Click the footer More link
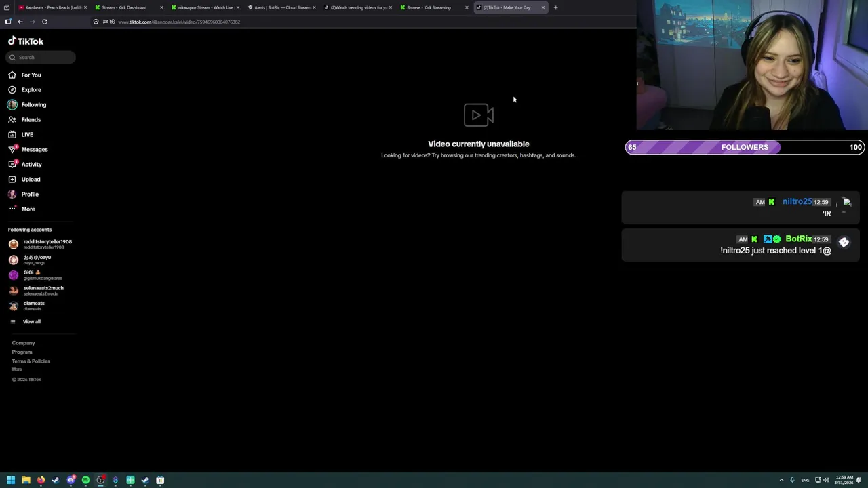The width and height of the screenshot is (868, 488). tap(17, 369)
